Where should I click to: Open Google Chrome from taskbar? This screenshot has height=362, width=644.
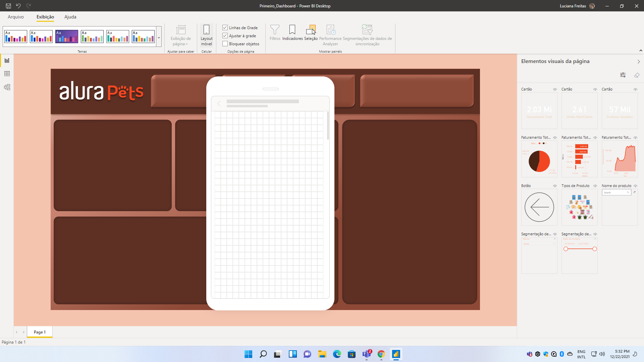point(381,354)
